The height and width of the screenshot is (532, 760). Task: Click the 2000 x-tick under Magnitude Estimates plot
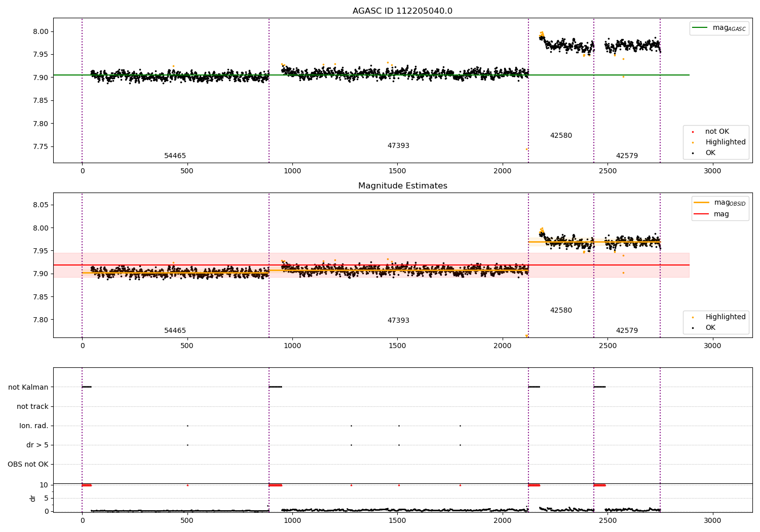503,346
